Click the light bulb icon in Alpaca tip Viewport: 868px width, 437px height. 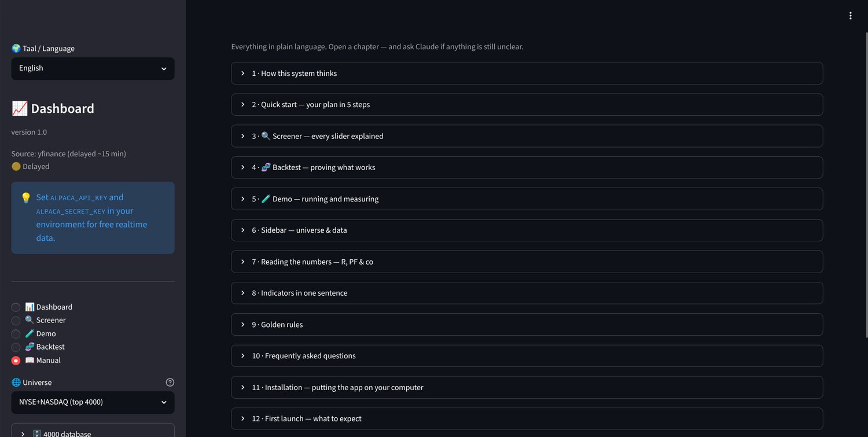[25, 197]
